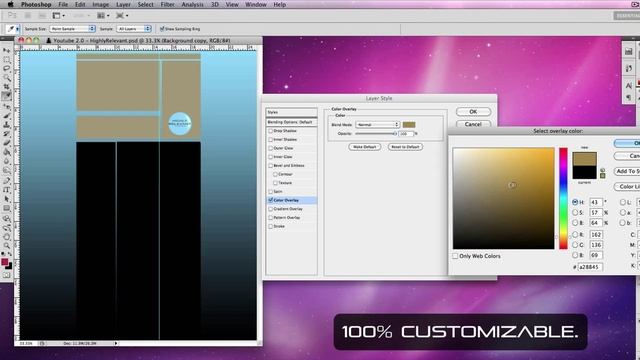Click the H hue value field

596,202
